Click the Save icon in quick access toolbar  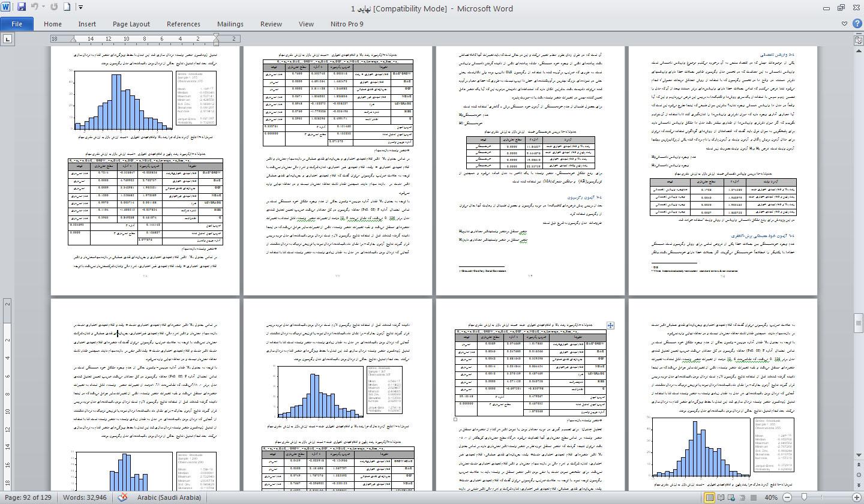tap(22, 7)
